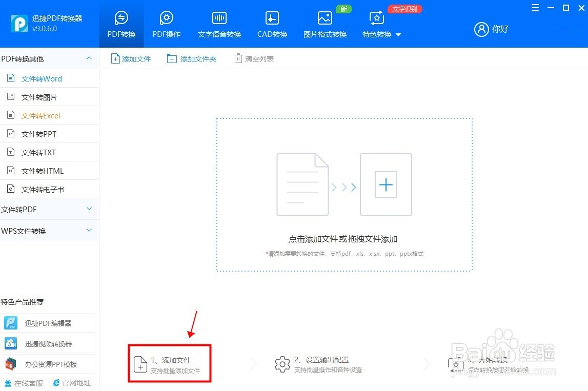Click the user avatar icon
Screen dimensions: 588x391
[x=481, y=29]
